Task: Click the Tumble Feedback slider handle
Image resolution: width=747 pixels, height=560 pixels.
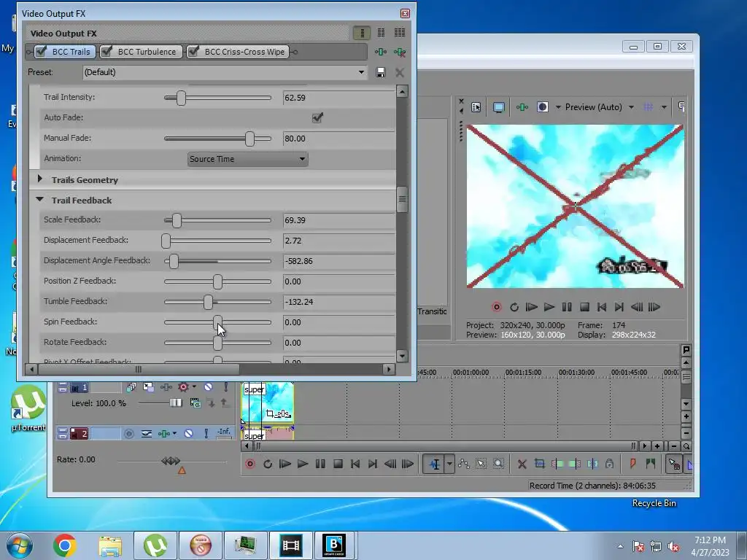Action: click(208, 302)
